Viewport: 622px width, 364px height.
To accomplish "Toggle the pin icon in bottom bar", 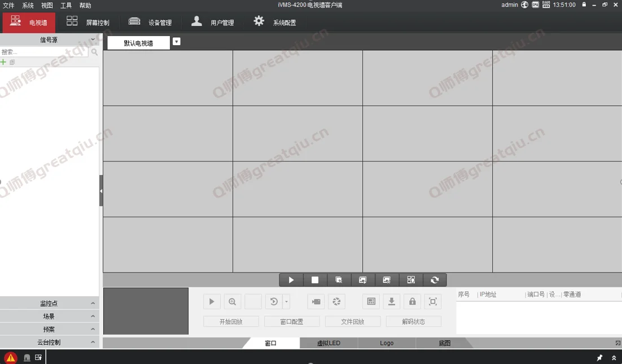I will point(599,358).
